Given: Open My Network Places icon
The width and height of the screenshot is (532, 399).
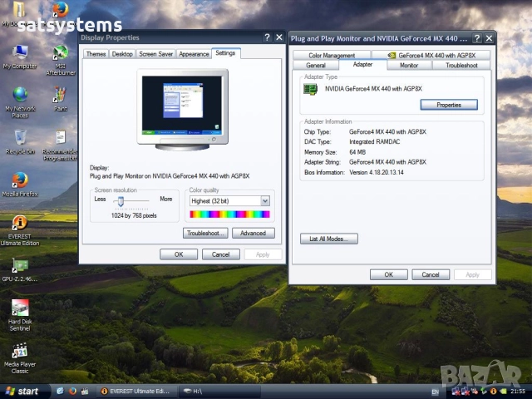Looking at the screenshot, I should [20, 95].
